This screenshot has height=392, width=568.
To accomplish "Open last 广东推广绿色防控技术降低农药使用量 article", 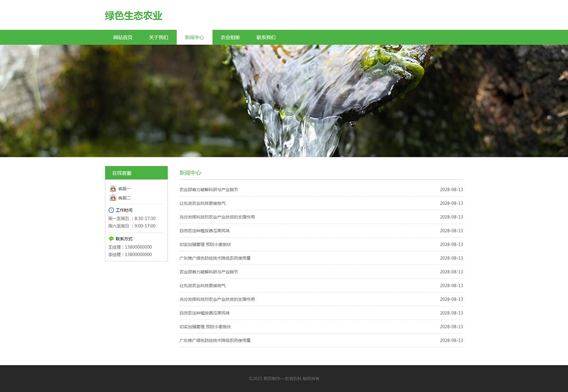I will [x=215, y=340].
